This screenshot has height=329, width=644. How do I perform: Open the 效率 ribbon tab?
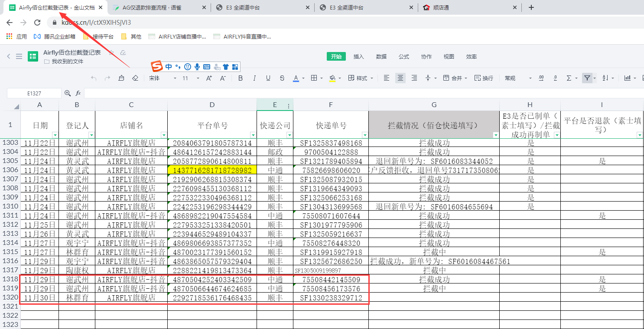[472, 56]
